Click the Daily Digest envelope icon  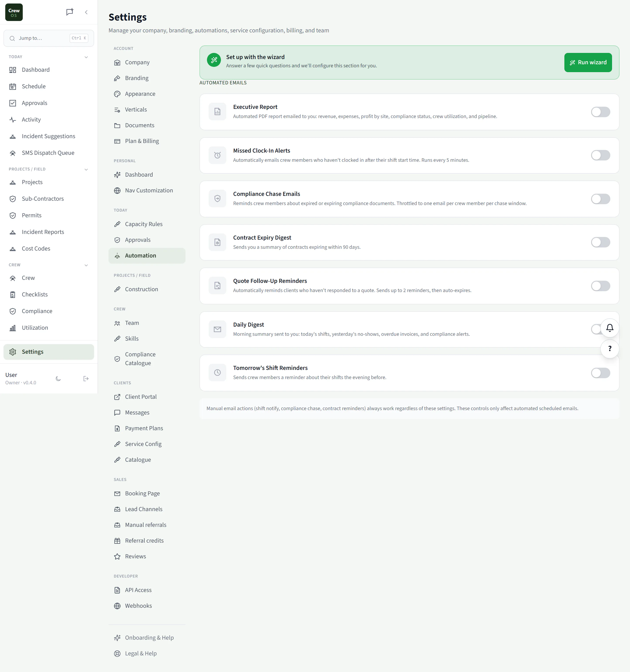pos(217,329)
